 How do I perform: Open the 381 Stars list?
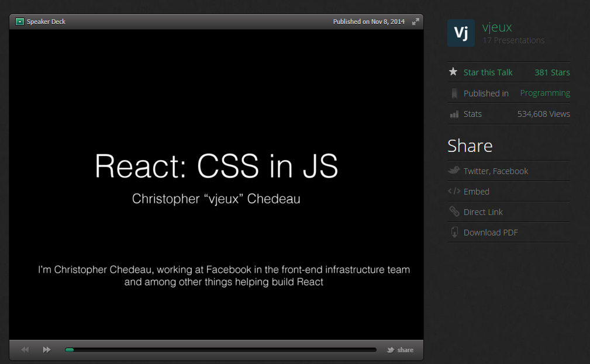pos(552,72)
